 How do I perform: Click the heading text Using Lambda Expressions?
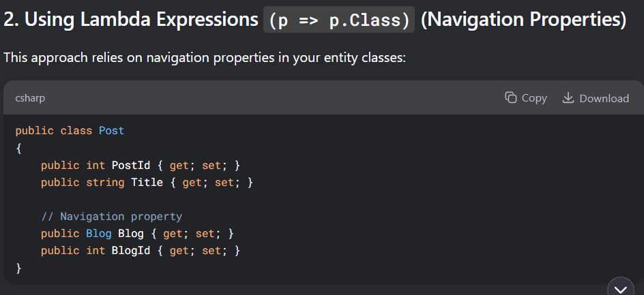141,20
